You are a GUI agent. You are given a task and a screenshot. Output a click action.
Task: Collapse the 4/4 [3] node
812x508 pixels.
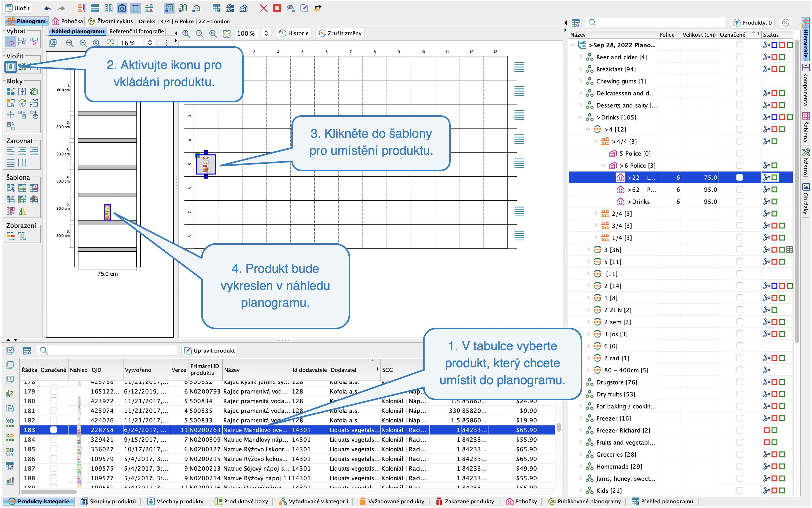[x=596, y=142]
